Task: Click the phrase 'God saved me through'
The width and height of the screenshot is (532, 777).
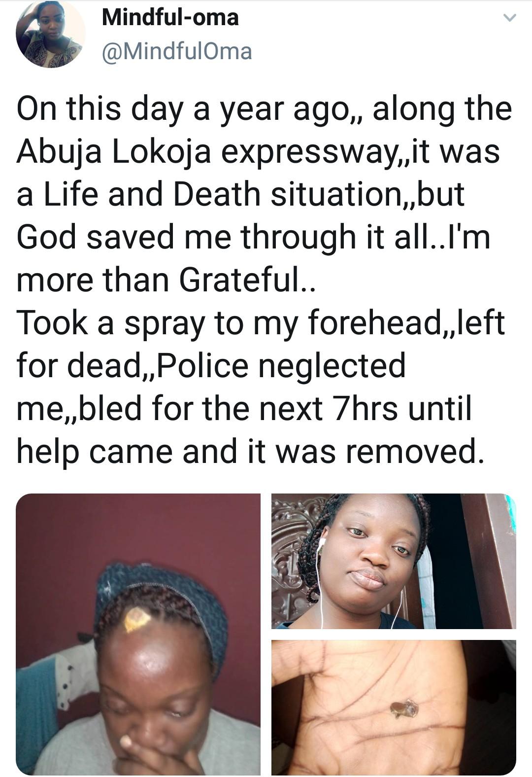Action: (172, 237)
